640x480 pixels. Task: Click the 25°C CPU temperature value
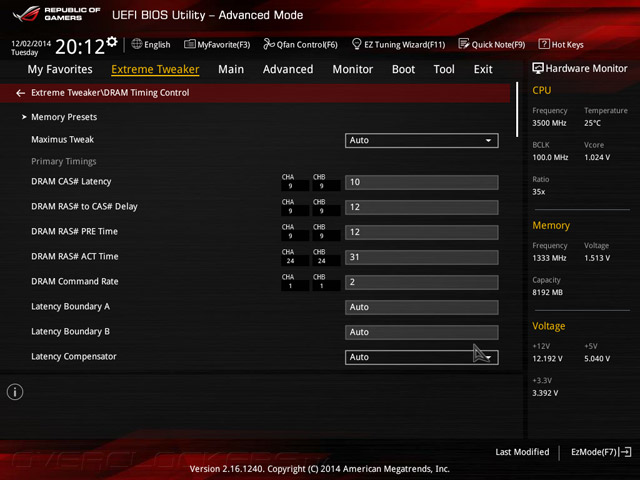(592, 123)
